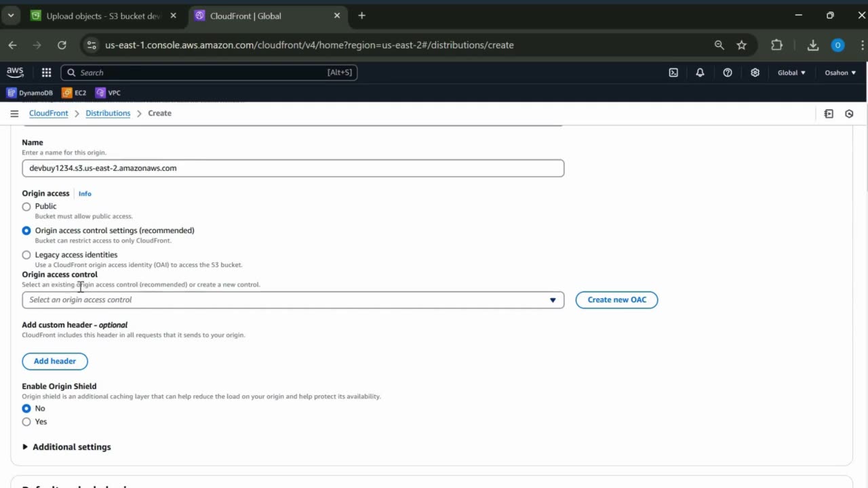Click the address bar URL field
Screen dimensions: 868x488
click(309, 45)
